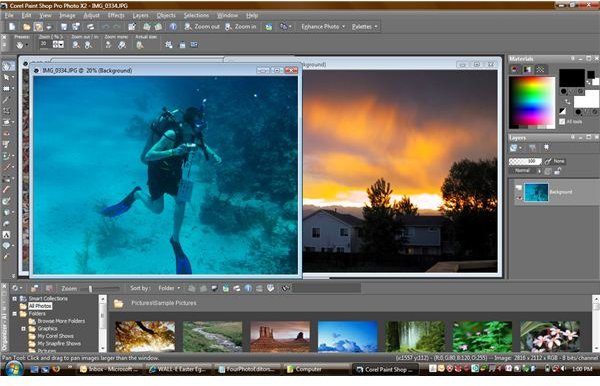Open the Adjust menu
The height and width of the screenshot is (386, 600).
click(x=91, y=15)
